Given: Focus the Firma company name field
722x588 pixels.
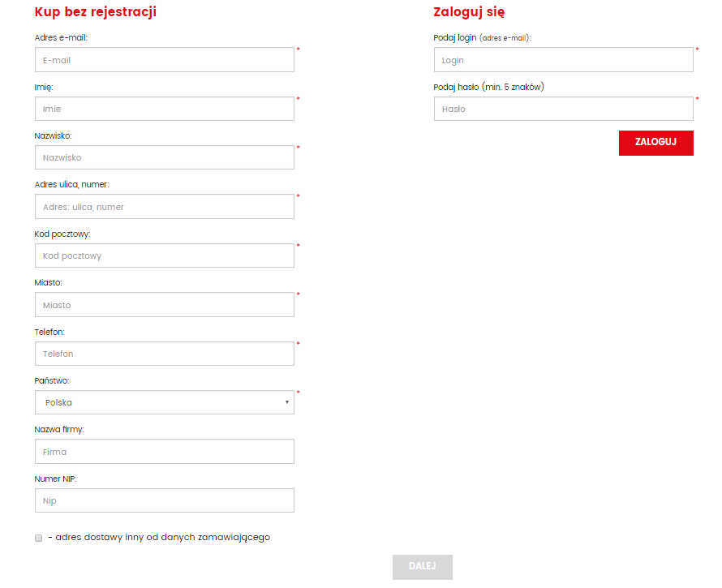Looking at the screenshot, I should coord(164,452).
